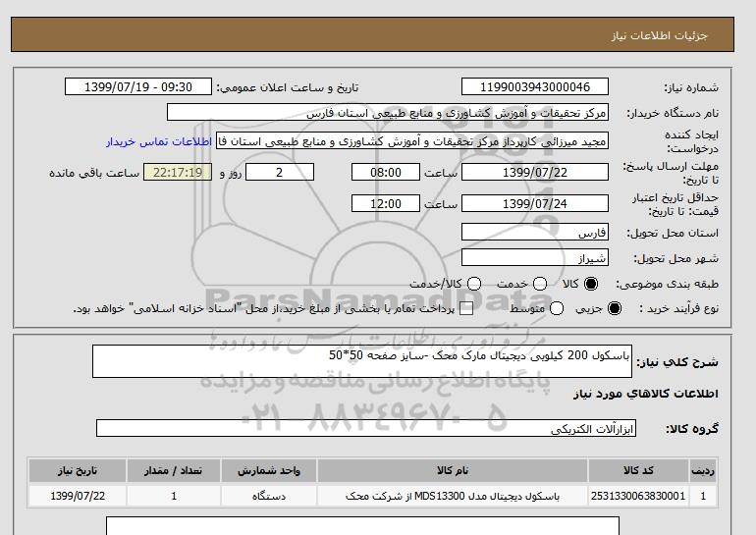This screenshot has height=535, width=756.
Task: Click the buyer organization name field
Action: 387,112
